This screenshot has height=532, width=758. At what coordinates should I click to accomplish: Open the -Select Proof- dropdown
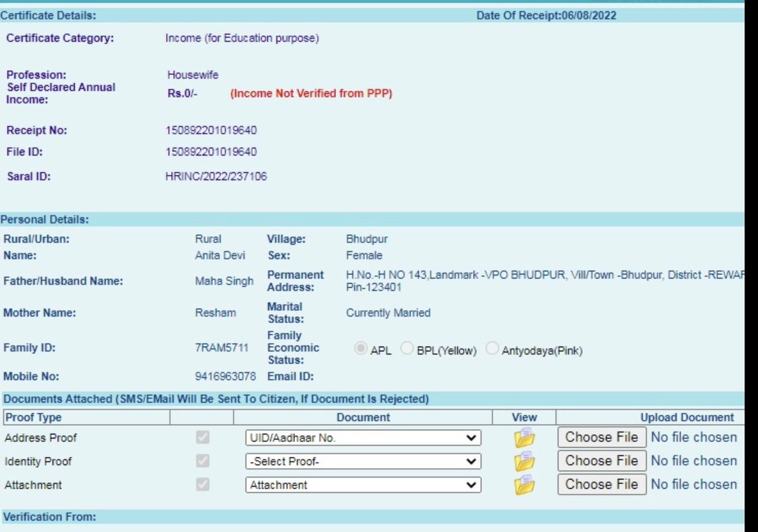click(363, 461)
